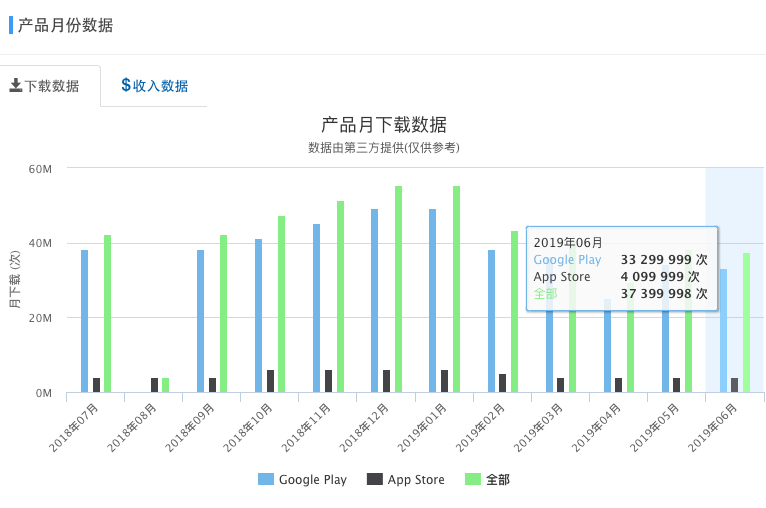This screenshot has width=766, height=508.
Task: Click the blue Google Play legend swatch
Action: click(266, 480)
